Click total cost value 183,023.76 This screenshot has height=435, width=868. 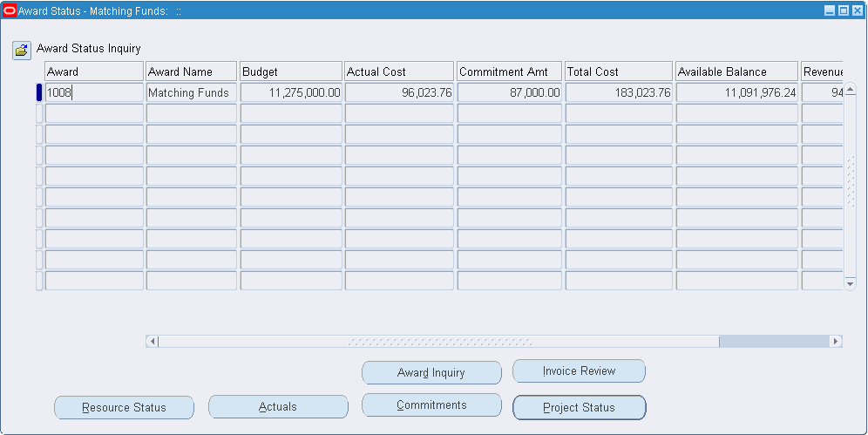click(x=619, y=92)
